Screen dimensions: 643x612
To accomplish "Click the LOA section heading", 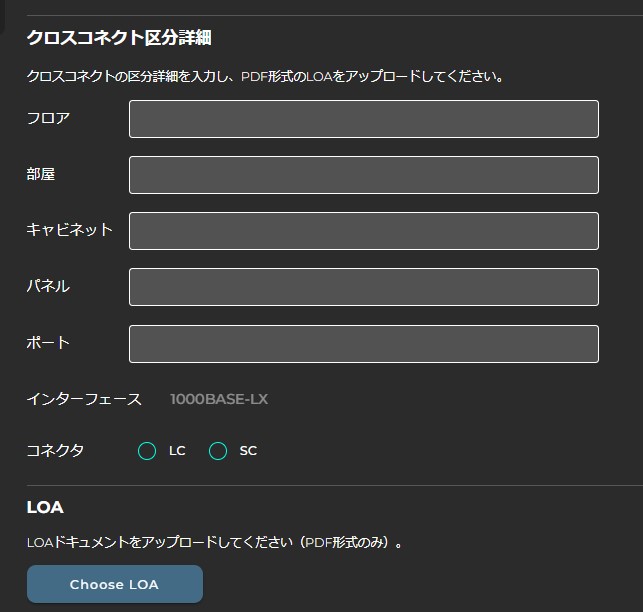I will click(45, 508).
